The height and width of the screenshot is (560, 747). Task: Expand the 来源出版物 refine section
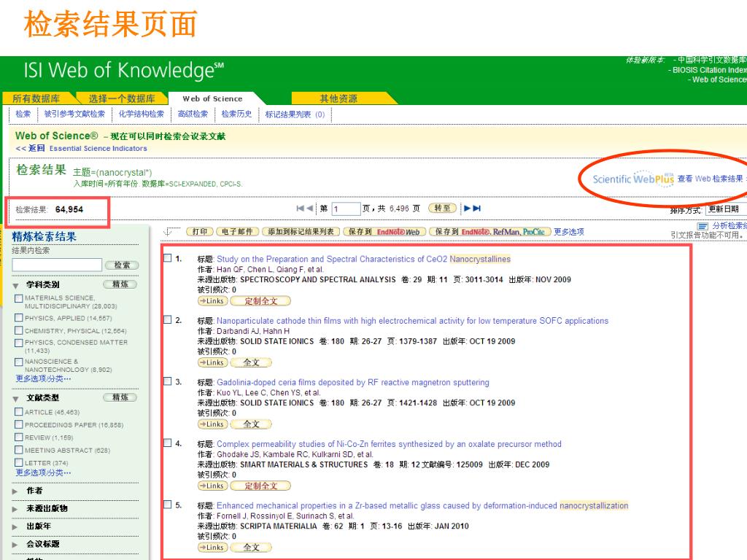tap(15, 509)
